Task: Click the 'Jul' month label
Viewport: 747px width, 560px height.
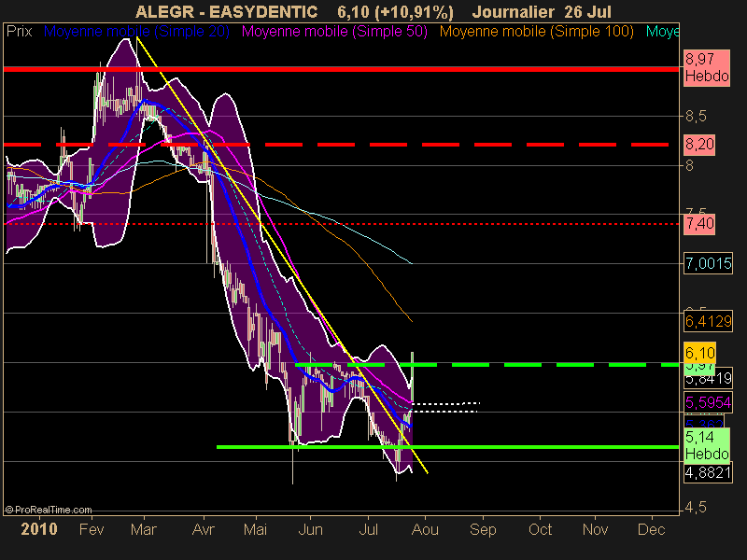Action: (368, 529)
